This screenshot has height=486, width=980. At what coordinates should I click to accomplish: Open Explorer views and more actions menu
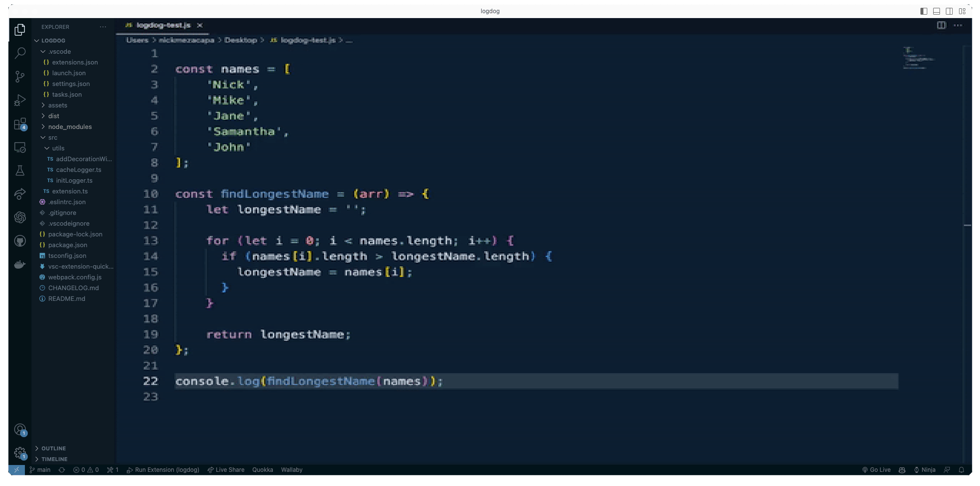tap(103, 27)
